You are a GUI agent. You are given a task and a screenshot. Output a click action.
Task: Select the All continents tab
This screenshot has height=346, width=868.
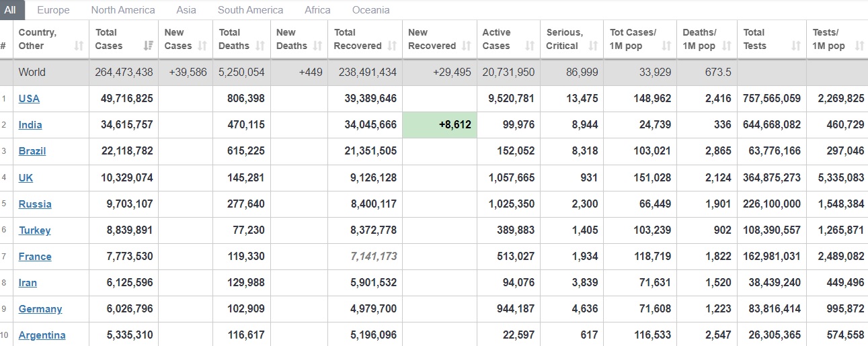(11, 10)
